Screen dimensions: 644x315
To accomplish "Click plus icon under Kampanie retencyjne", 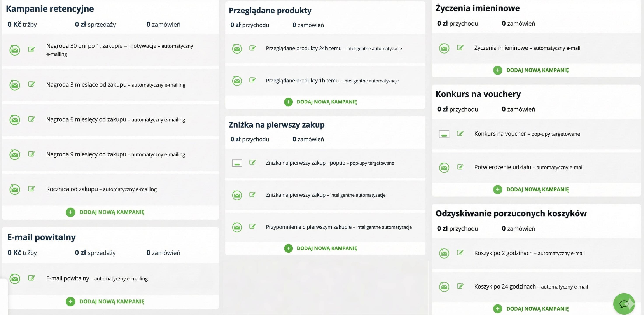I will (x=70, y=212).
